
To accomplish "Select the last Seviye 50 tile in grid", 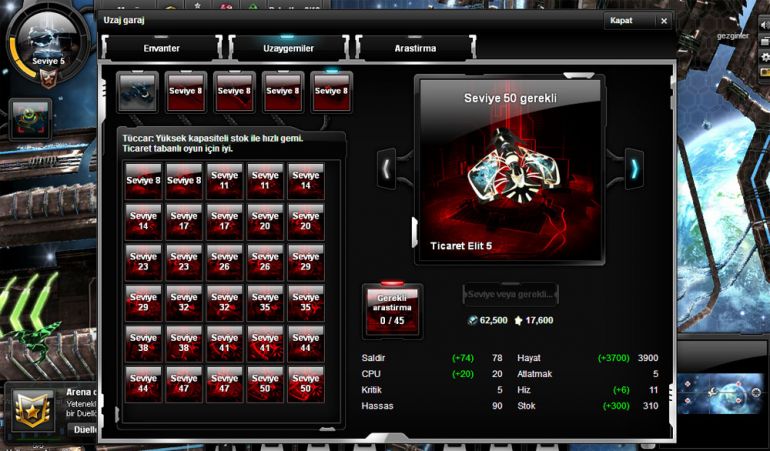I will click(305, 384).
